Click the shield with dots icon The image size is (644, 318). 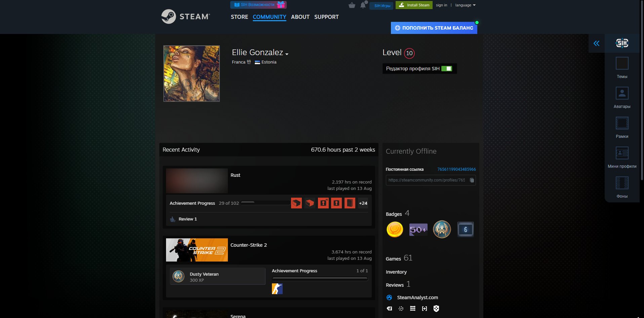coord(436,309)
